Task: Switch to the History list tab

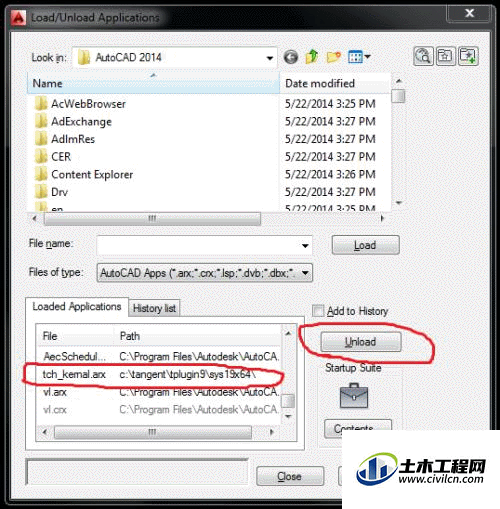Action: [154, 308]
